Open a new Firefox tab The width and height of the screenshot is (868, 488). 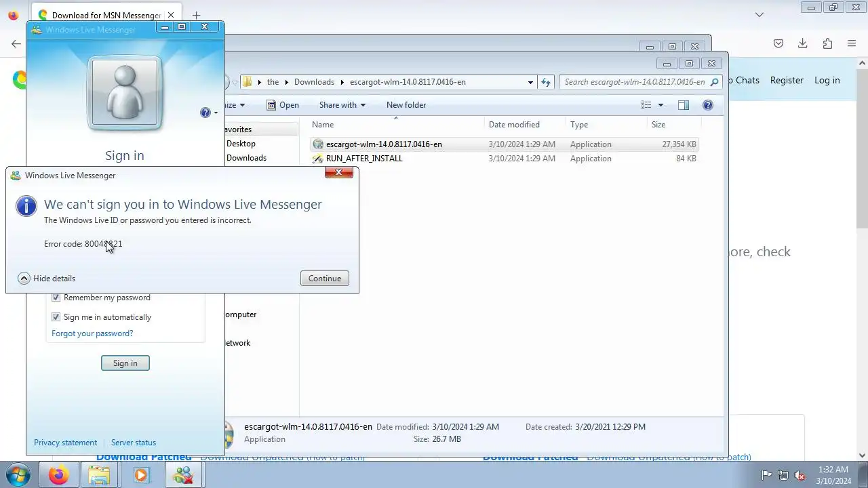click(x=196, y=15)
